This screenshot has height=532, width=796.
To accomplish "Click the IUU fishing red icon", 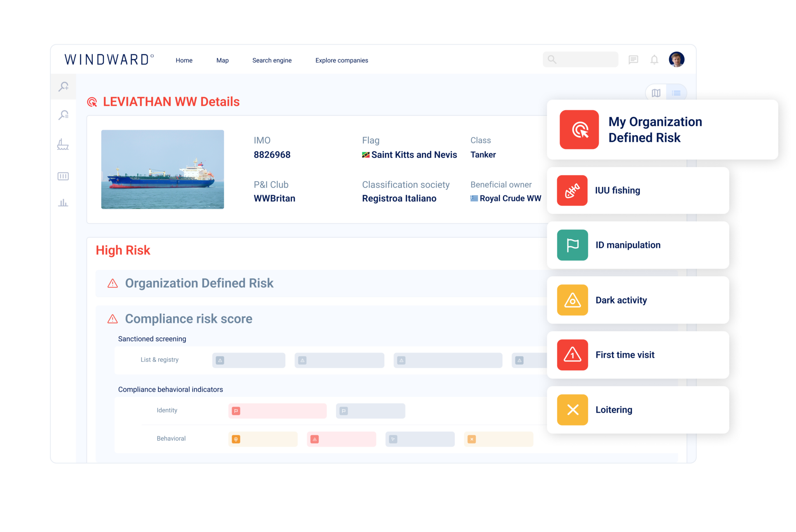I will click(572, 190).
